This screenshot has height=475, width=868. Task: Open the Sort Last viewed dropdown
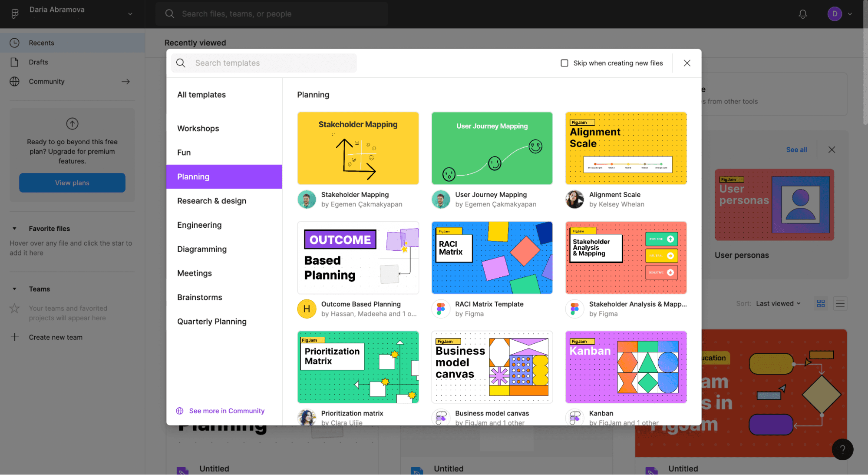tap(778, 303)
